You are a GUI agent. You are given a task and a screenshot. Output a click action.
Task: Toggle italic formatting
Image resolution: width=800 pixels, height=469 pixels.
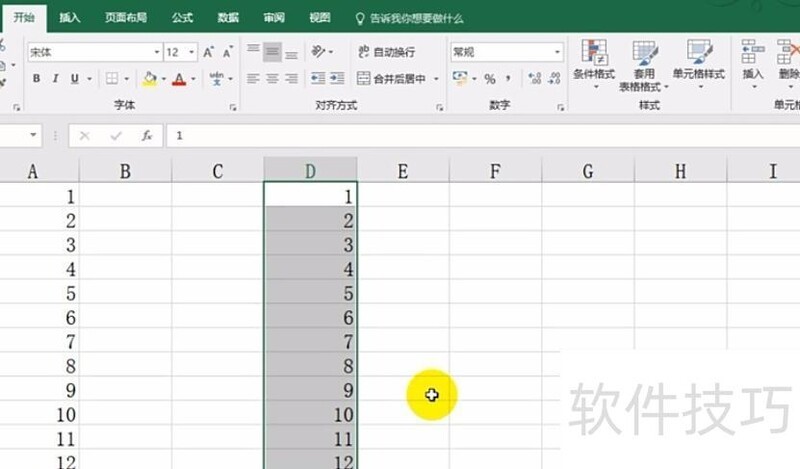(55, 79)
